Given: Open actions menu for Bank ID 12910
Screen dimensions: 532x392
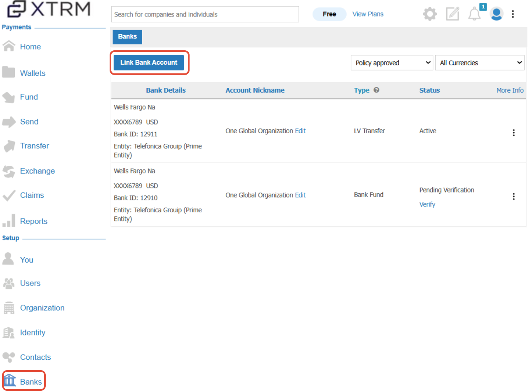Looking at the screenshot, I should (x=513, y=196).
